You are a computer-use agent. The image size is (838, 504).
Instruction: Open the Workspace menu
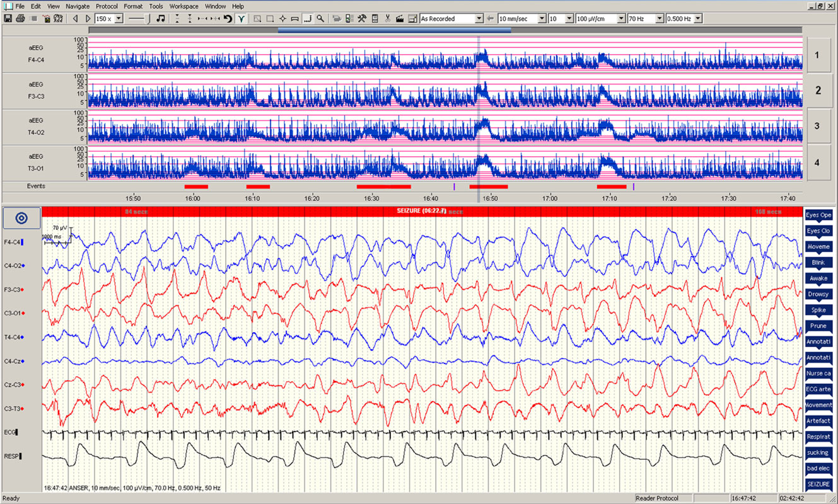point(182,6)
